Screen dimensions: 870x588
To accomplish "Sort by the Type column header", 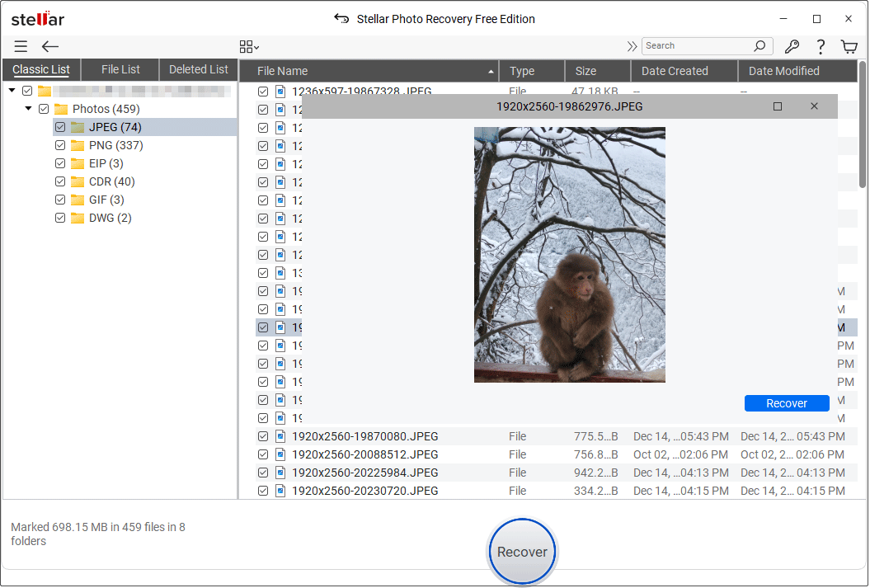I will click(x=532, y=71).
